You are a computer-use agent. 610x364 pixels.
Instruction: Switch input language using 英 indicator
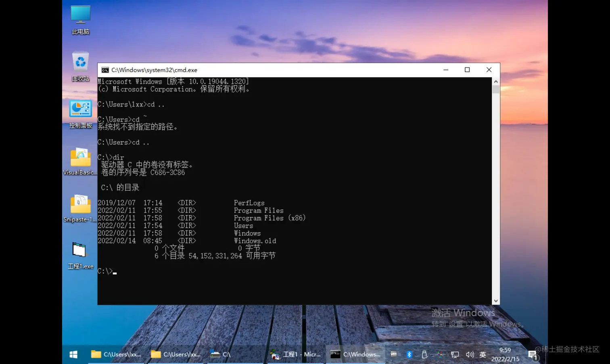[x=483, y=354]
